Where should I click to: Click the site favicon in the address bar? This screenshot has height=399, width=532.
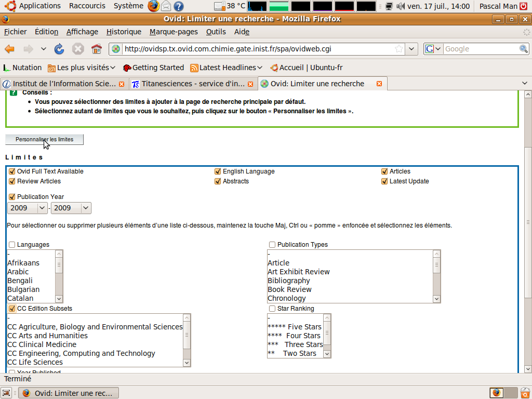point(116,49)
